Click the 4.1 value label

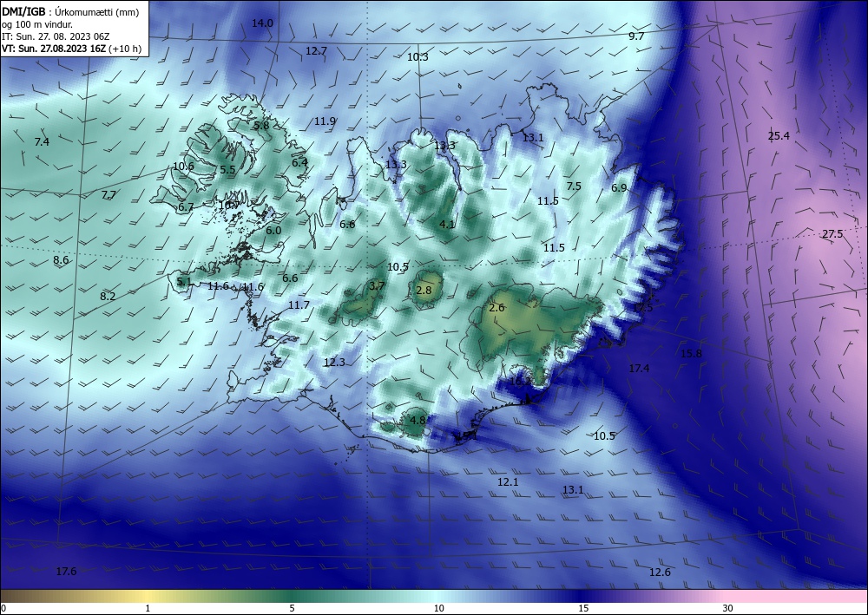tap(447, 224)
